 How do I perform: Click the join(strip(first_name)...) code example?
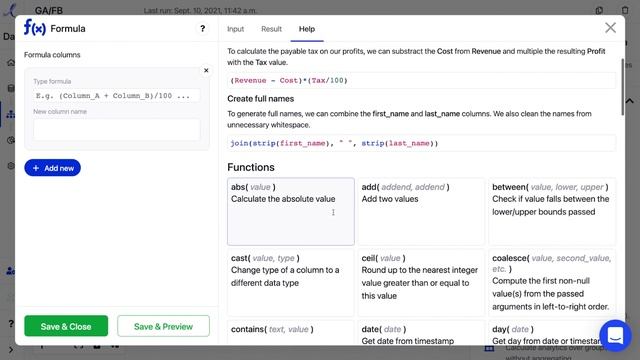click(421, 143)
